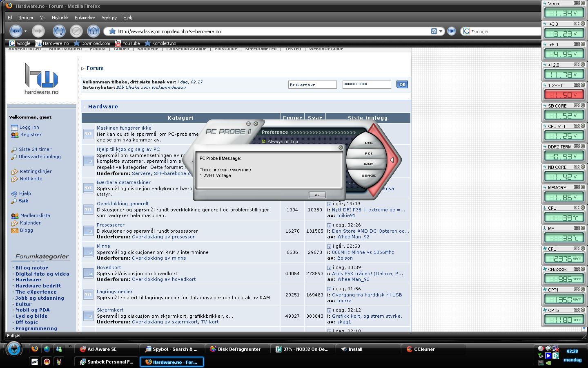This screenshot has height=368, width=588.
Task: Open config for the MEMORY voltage sensor
Action: [577, 187]
